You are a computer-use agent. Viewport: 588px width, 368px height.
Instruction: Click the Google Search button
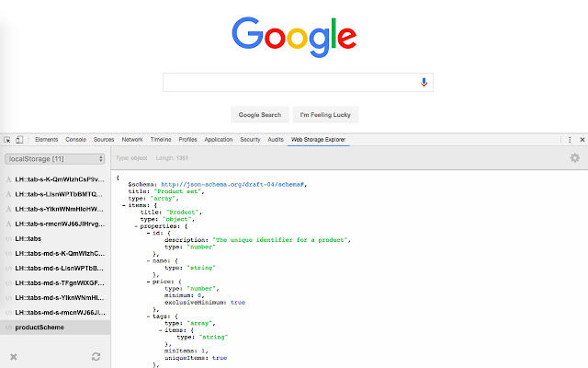pos(260,115)
